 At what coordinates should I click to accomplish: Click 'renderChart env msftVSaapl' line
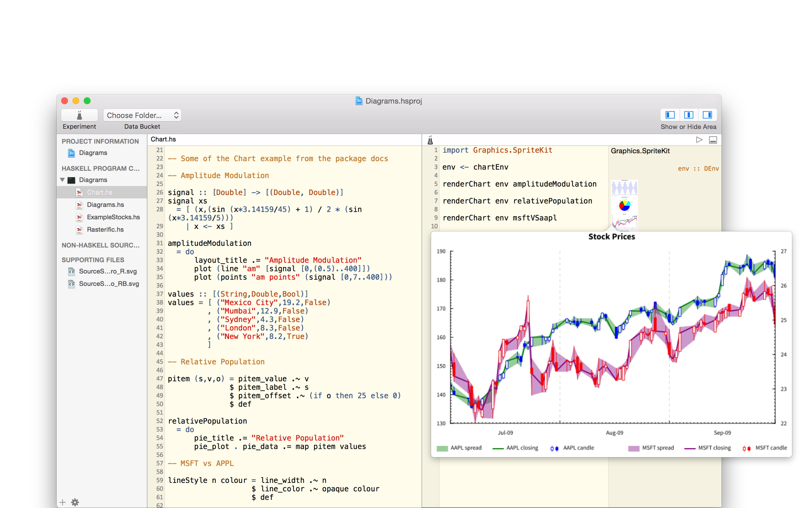tap(500, 218)
